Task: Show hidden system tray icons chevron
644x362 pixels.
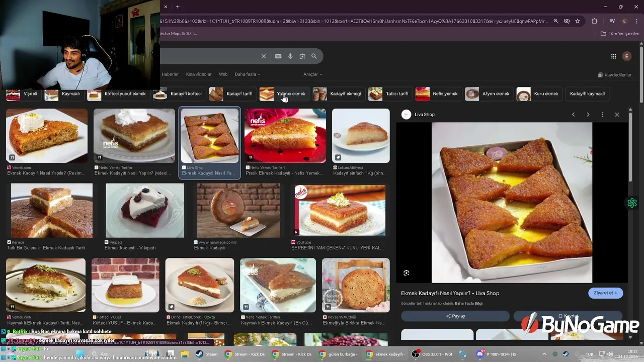Action: [544, 354]
